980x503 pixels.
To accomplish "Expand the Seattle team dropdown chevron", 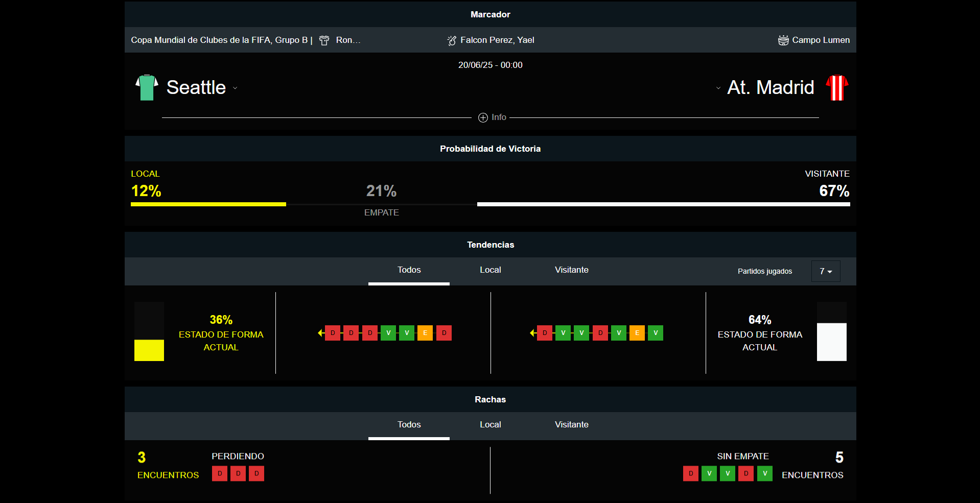I will point(235,88).
